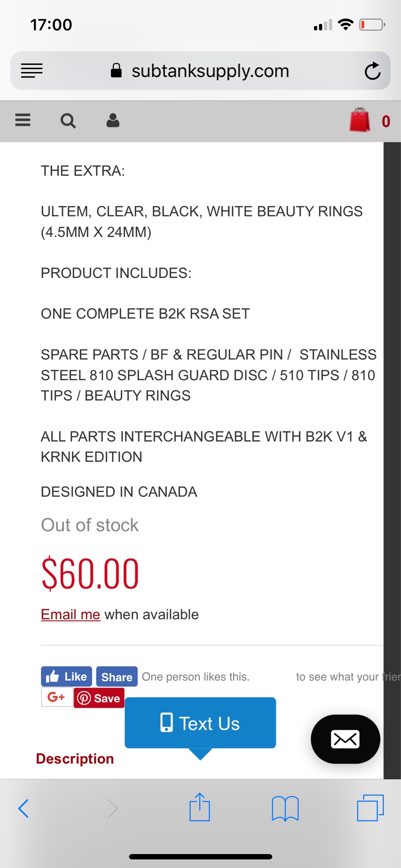Reload the page in Safari
The width and height of the screenshot is (401, 868).
pos(372,71)
